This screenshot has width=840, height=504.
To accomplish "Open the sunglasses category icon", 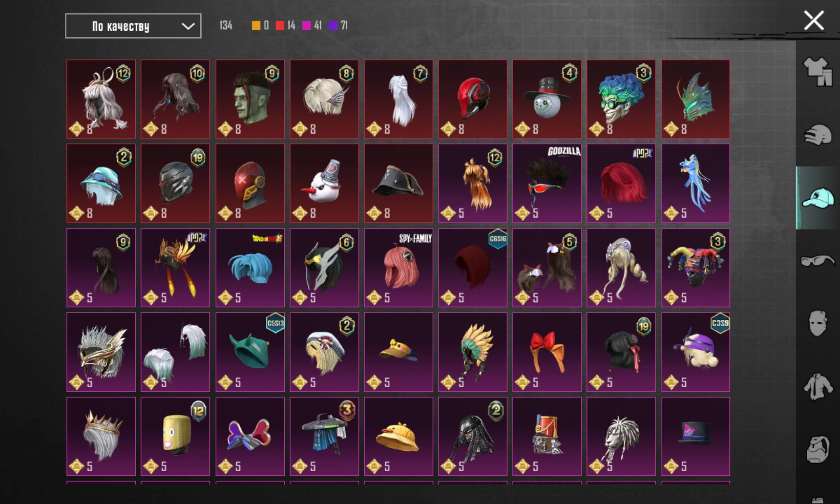I will point(817,261).
